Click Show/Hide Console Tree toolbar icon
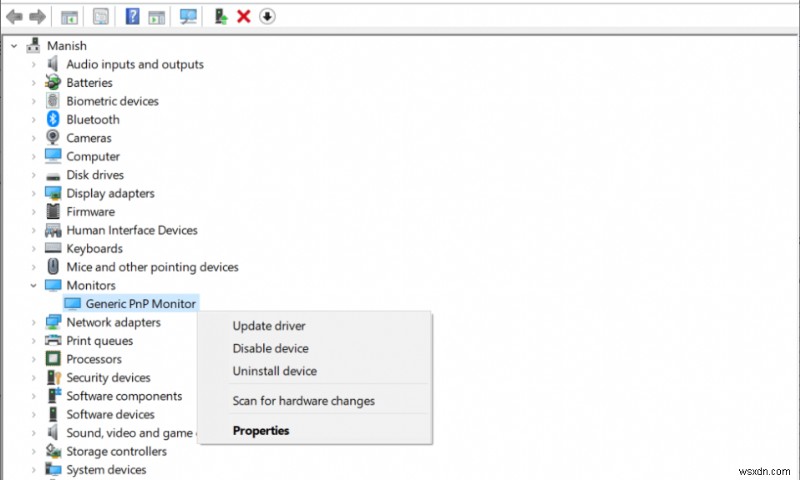 click(69, 17)
